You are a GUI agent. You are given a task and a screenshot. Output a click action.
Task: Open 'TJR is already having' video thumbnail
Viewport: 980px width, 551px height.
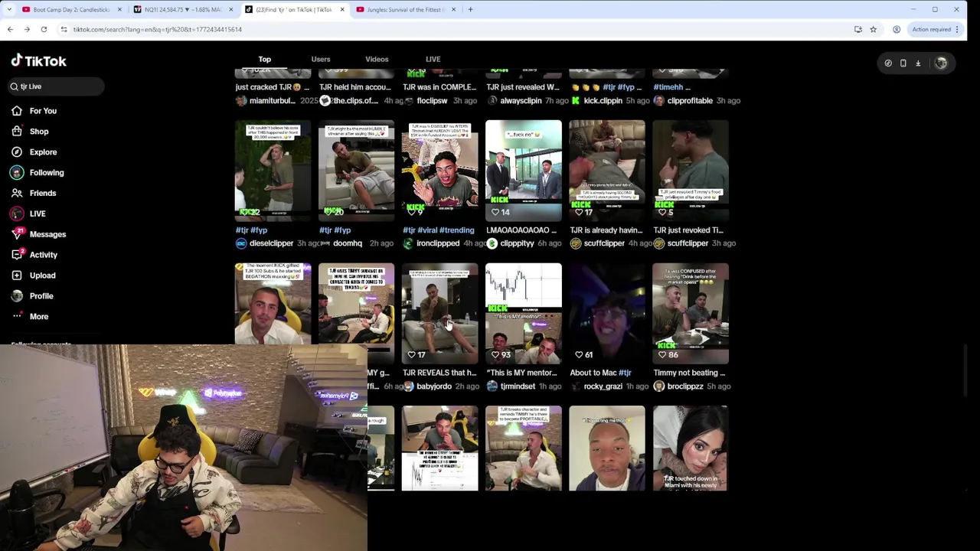click(x=607, y=171)
